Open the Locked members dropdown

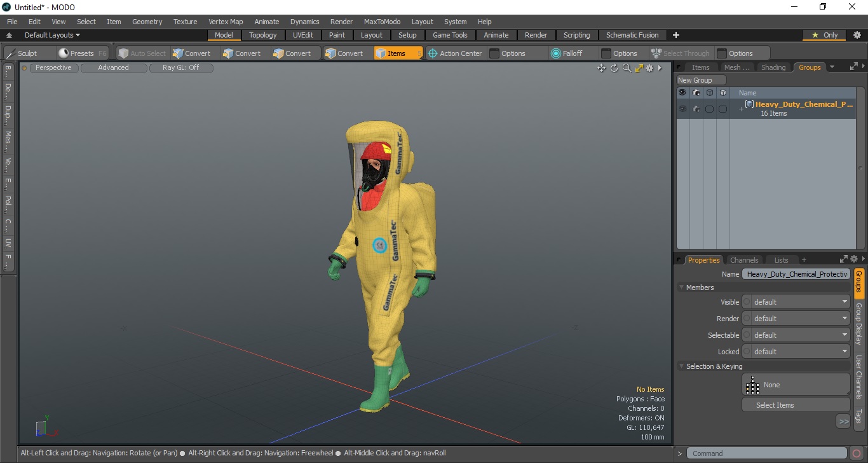[x=796, y=352]
